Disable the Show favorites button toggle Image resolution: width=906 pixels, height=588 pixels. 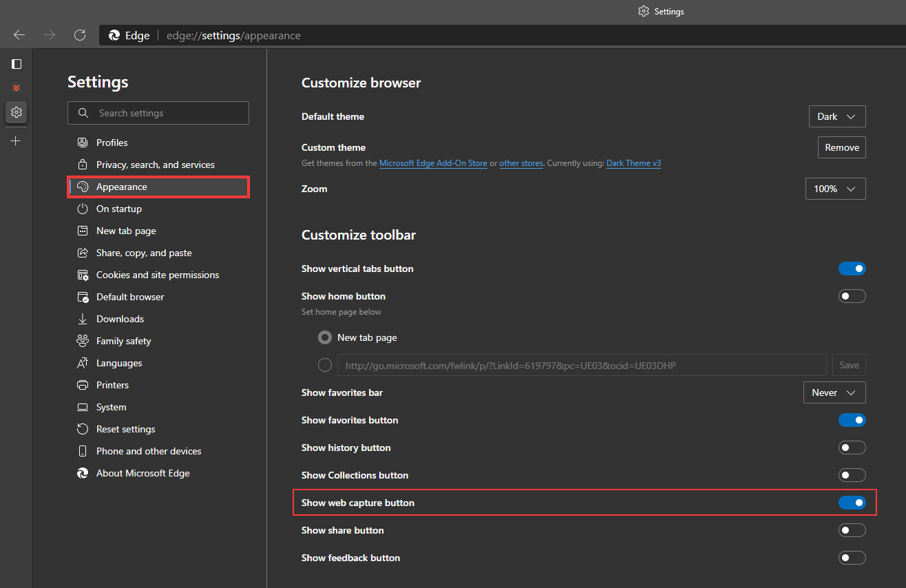(852, 420)
